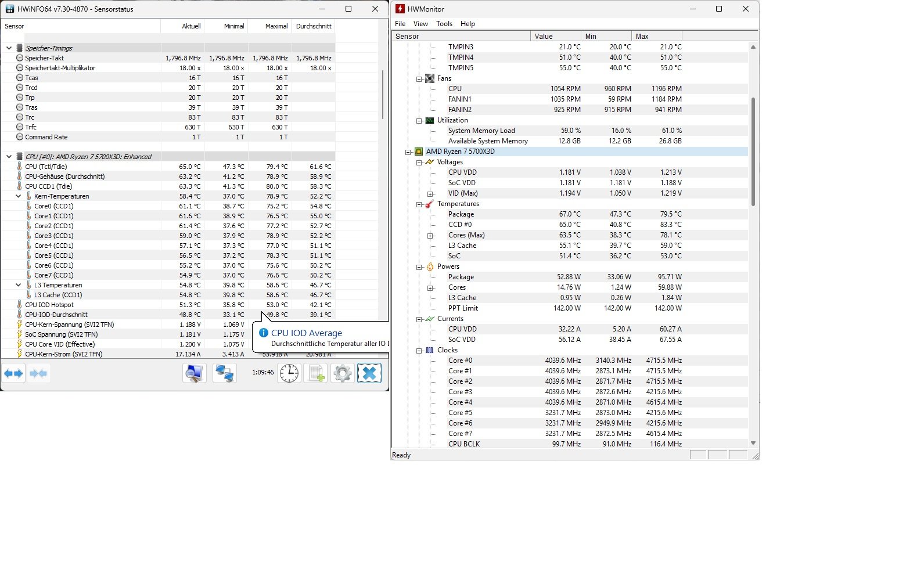Screen dimensions: 924x573
Task: Select FANIN1 row in HWMonitor
Action: (x=570, y=99)
